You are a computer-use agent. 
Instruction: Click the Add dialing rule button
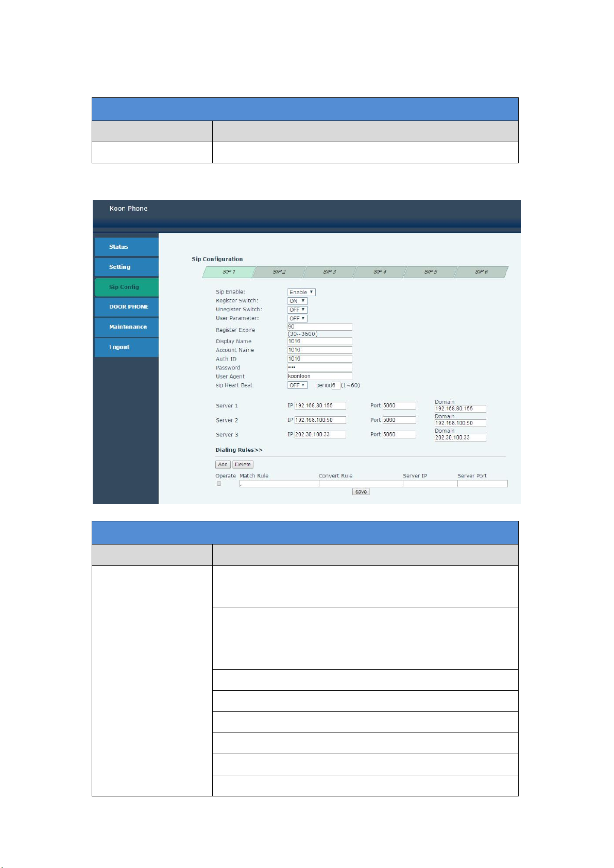pyautogui.click(x=223, y=465)
